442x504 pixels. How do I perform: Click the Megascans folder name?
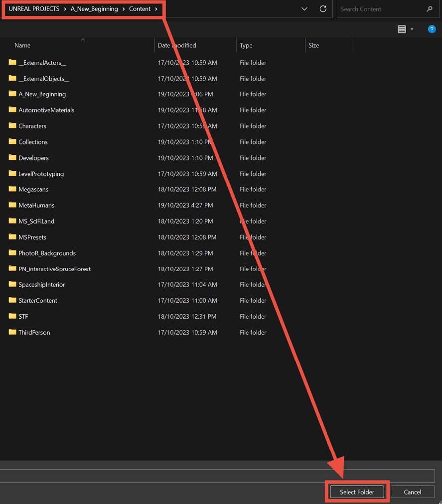(x=33, y=189)
